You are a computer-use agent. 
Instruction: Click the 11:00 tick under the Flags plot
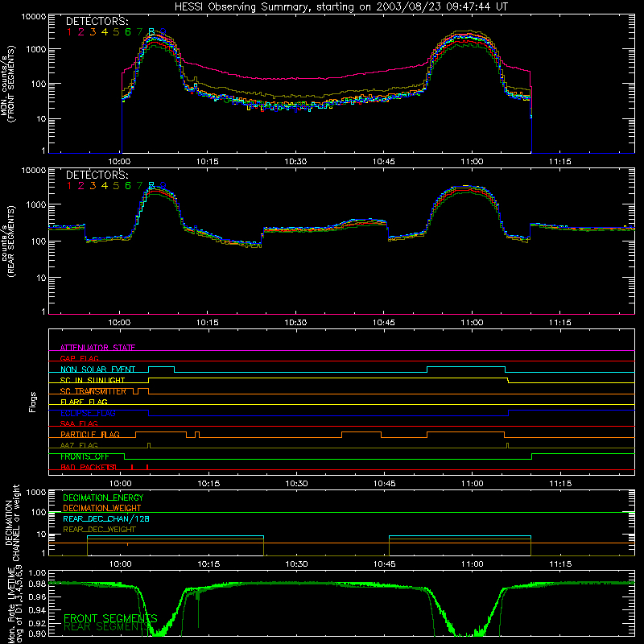tap(472, 484)
